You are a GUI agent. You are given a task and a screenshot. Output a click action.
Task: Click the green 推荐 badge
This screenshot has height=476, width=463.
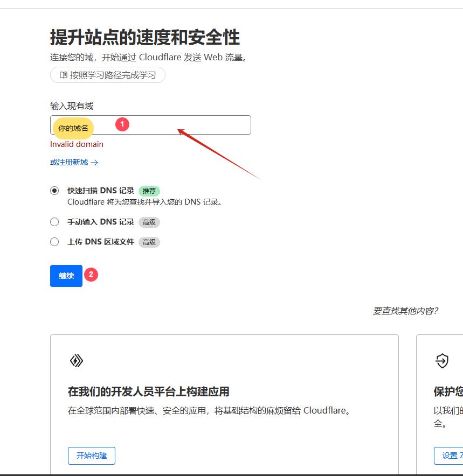click(149, 191)
